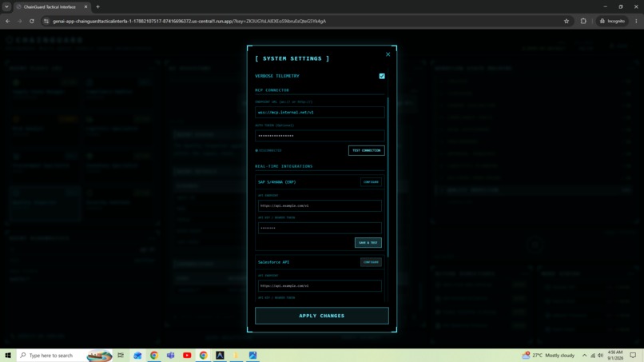Click the Test Connection button
The height and width of the screenshot is (362, 644).
click(x=367, y=150)
